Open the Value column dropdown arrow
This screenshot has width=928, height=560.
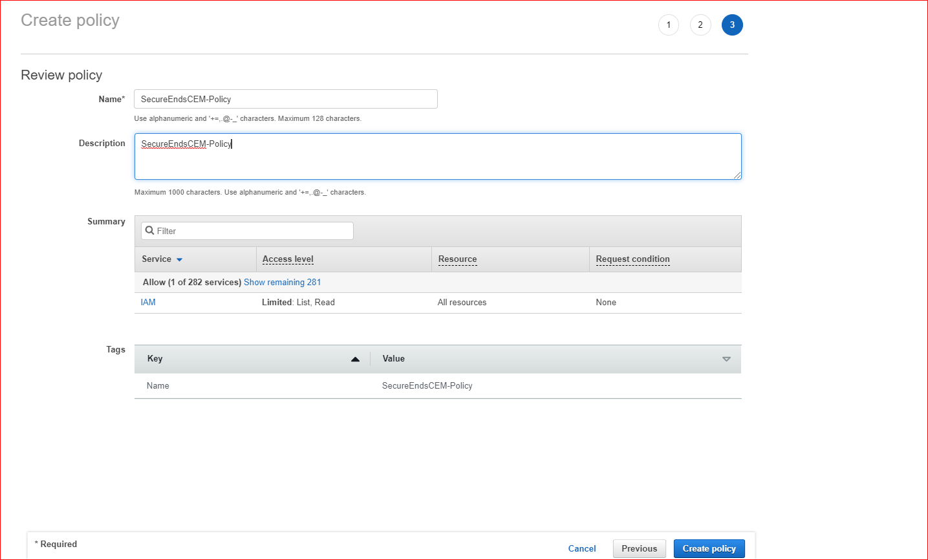726,359
